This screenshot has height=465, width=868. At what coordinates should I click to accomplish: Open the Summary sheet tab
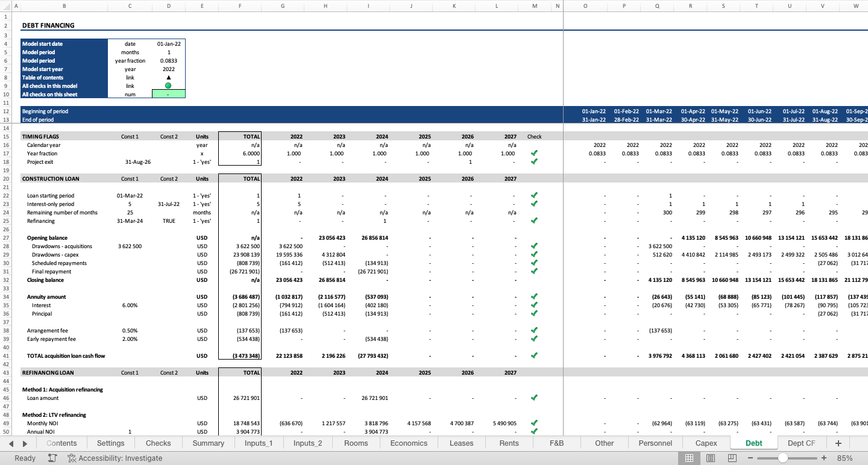207,443
